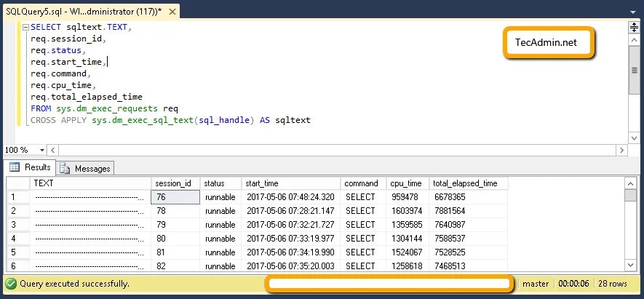The width and height of the screenshot is (644, 299).
Task: Switch to the Results tab
Action: 30,167
